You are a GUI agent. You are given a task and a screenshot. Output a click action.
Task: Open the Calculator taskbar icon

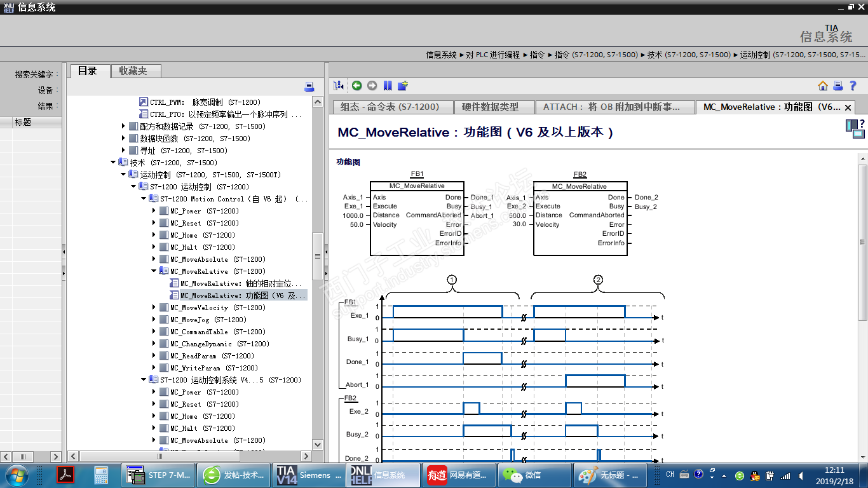click(101, 475)
